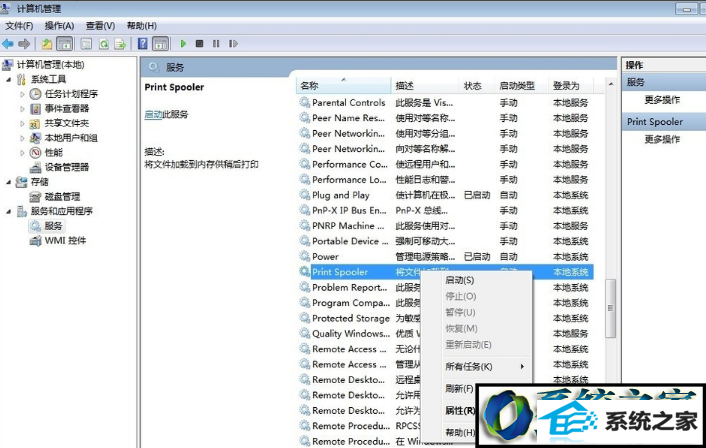Select the Parental Controls service row
This screenshot has width=706, height=448.
[x=445, y=103]
